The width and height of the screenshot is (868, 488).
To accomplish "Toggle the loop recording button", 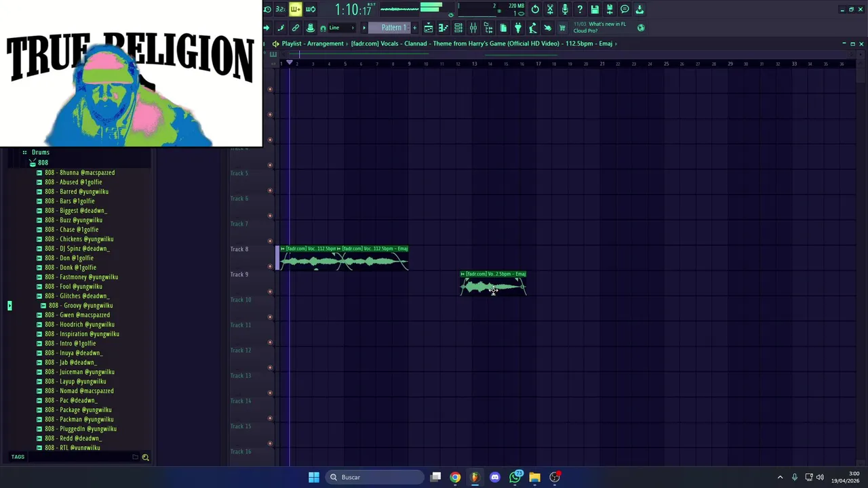I will 310,9.
